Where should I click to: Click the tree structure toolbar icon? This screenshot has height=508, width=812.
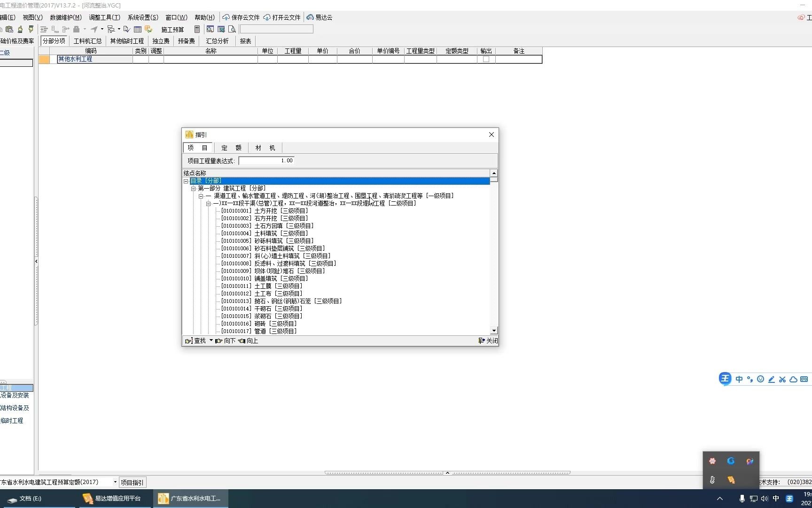pyautogui.click(x=111, y=29)
